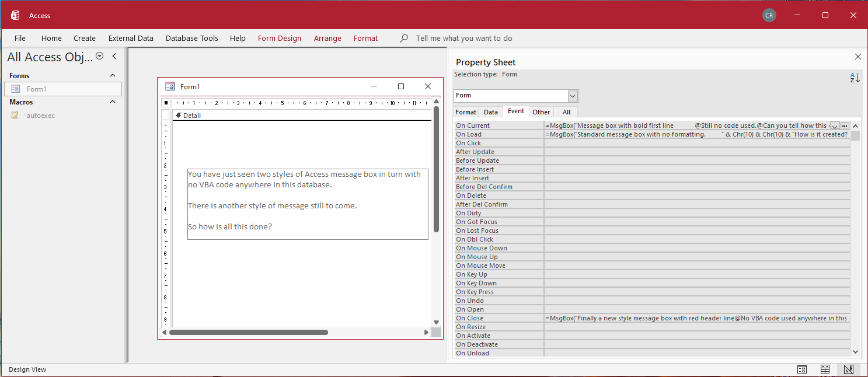Open the builder button for On Current
Screen dimensions: 868x377
tap(845, 125)
